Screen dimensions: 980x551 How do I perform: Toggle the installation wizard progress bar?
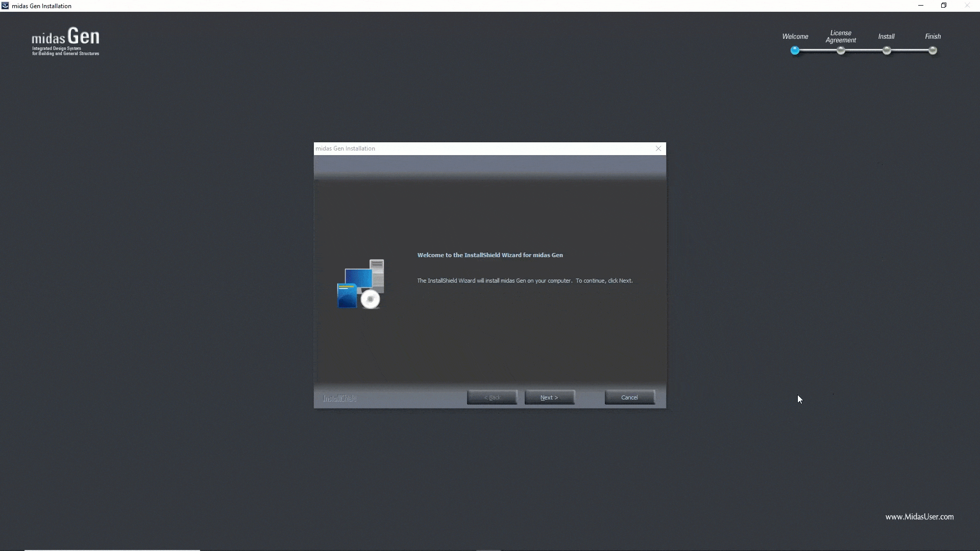point(864,51)
